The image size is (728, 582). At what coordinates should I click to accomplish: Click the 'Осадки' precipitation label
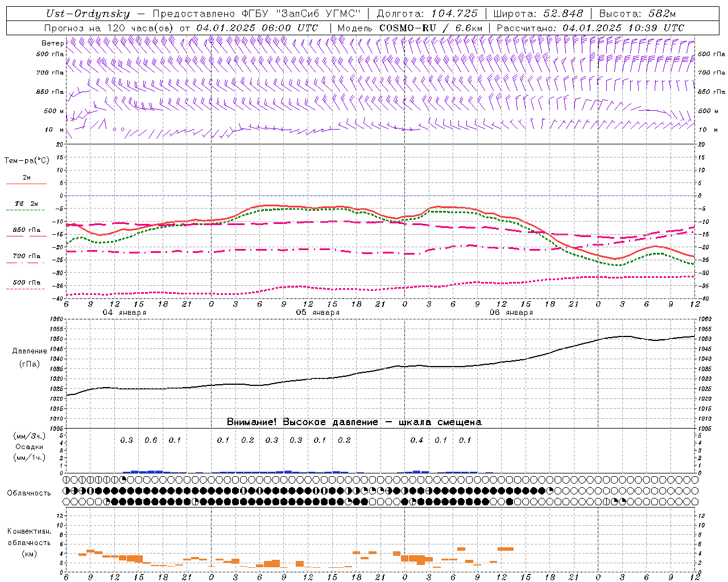pos(29,447)
